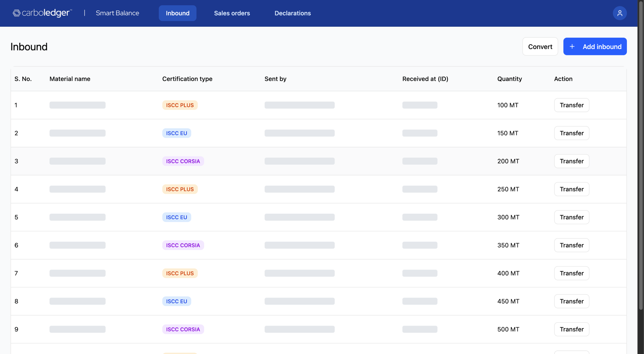Image resolution: width=644 pixels, height=354 pixels.
Task: Click ISCC PLUS badge in row 1
Action: (180, 105)
